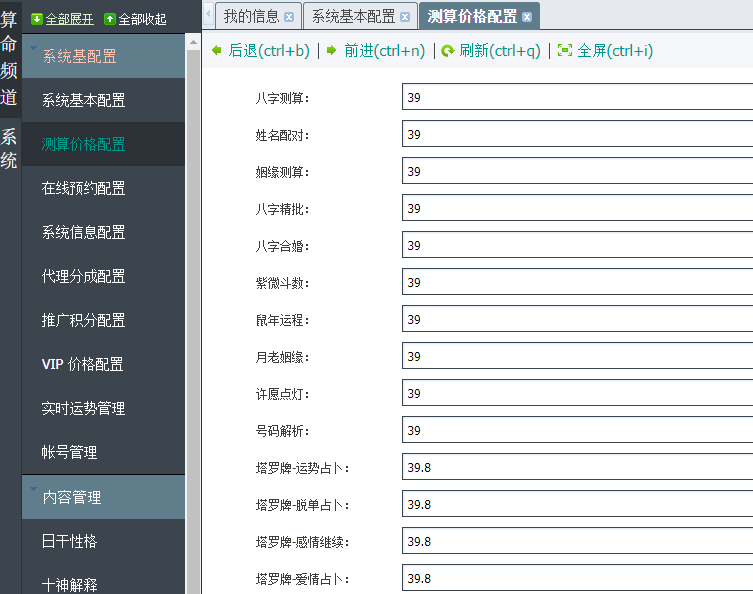Open 实时运势管理 in the sidebar
Viewport: 753px width, 594px height.
pos(103,408)
